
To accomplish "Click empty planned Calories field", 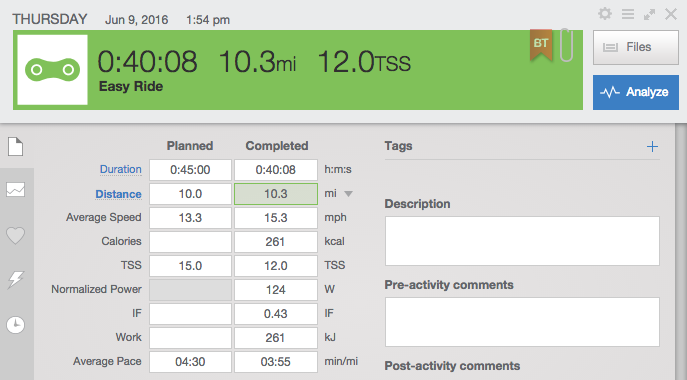I will pos(190,242).
